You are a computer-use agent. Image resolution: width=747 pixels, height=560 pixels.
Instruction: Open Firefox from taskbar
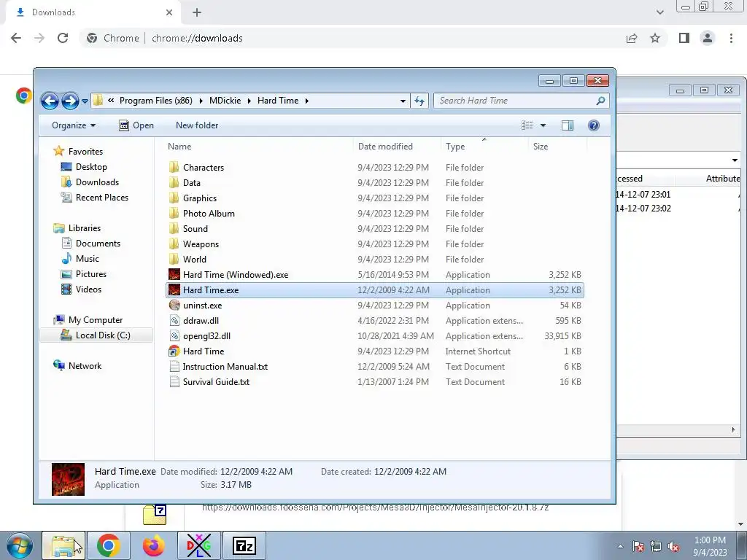154,545
